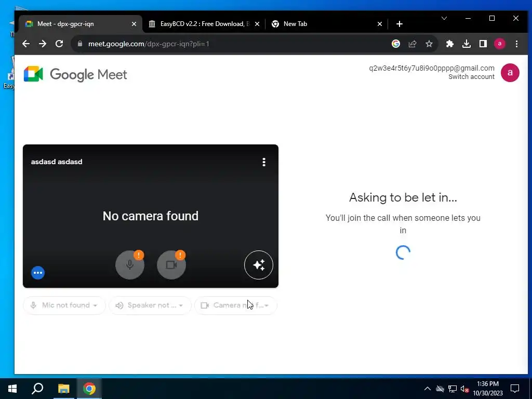Maximize the Chrome window
Viewport: 532px width, 399px height.
[492, 18]
